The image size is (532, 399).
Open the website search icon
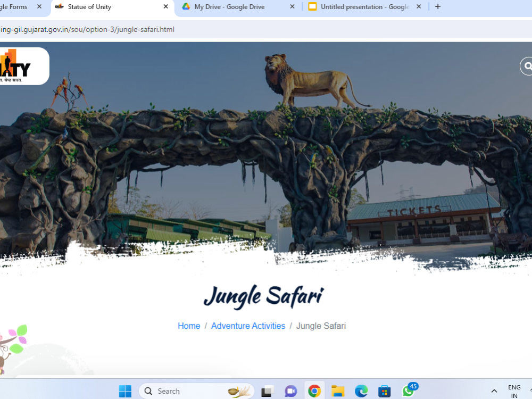coord(527,66)
